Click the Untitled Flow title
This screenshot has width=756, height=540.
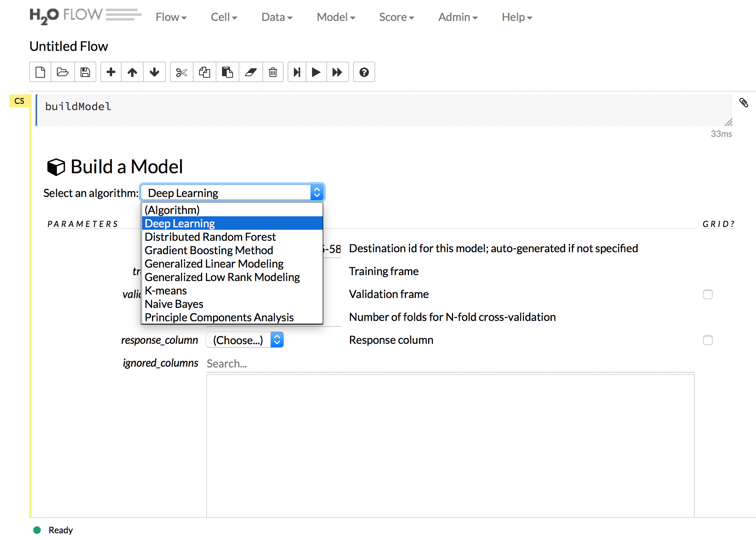69,46
